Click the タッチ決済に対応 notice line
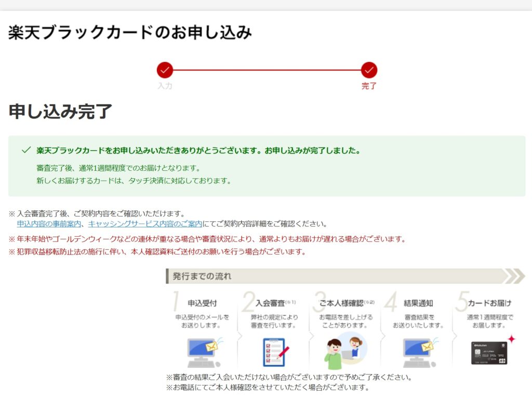The image size is (532, 414). click(x=134, y=181)
